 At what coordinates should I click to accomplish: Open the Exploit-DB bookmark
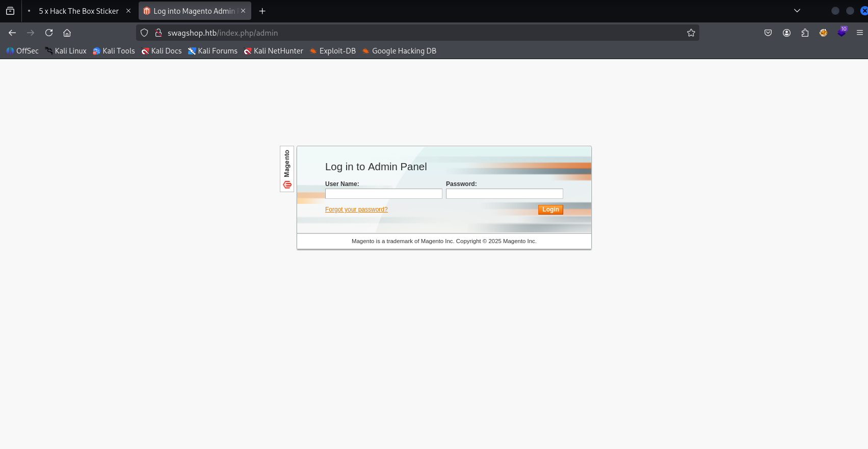[x=333, y=51]
